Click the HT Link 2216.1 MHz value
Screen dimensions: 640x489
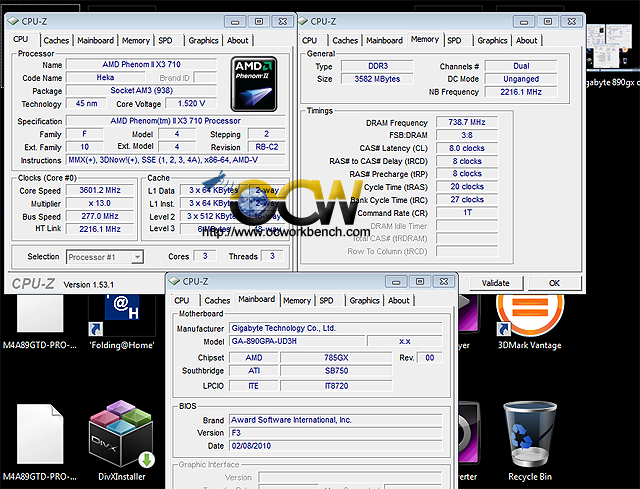(100, 229)
